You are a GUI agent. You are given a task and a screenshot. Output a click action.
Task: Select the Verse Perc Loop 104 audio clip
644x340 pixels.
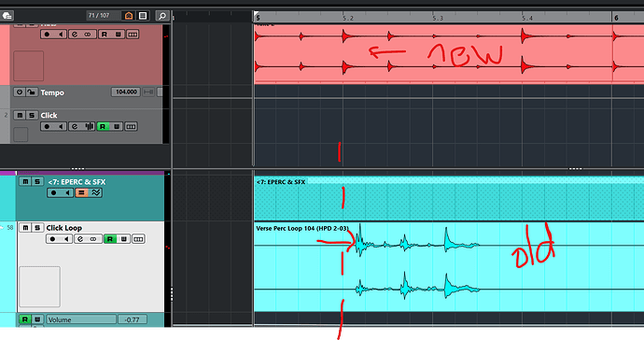[449, 266]
